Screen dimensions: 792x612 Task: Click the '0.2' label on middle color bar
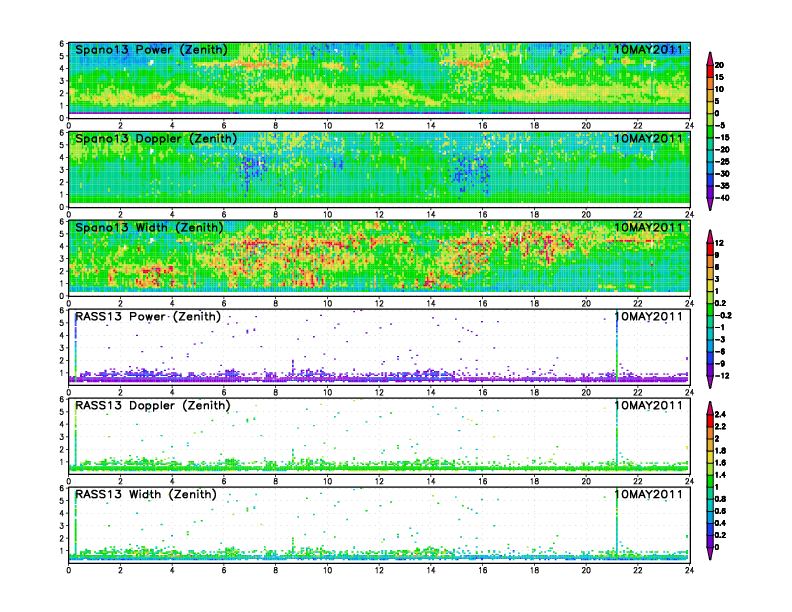click(720, 303)
